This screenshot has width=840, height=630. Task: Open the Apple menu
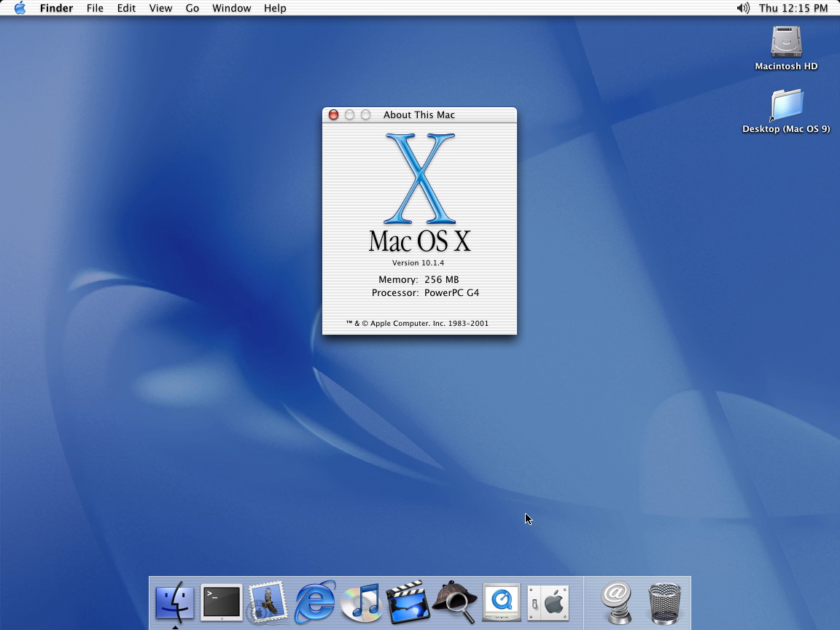(x=20, y=8)
